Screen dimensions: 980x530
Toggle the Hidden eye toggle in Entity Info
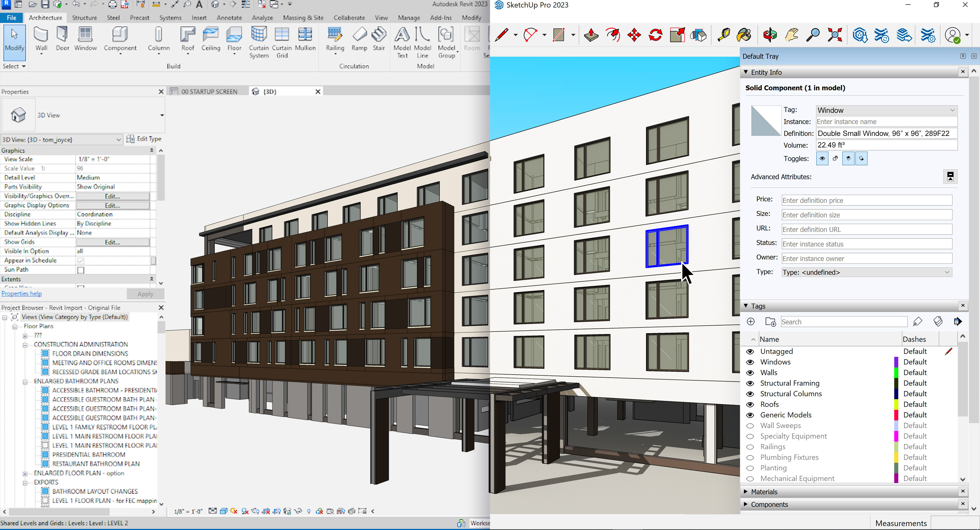click(x=822, y=159)
